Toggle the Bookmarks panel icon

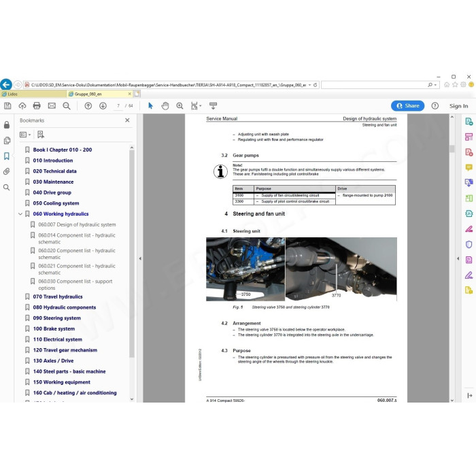[x=7, y=156]
